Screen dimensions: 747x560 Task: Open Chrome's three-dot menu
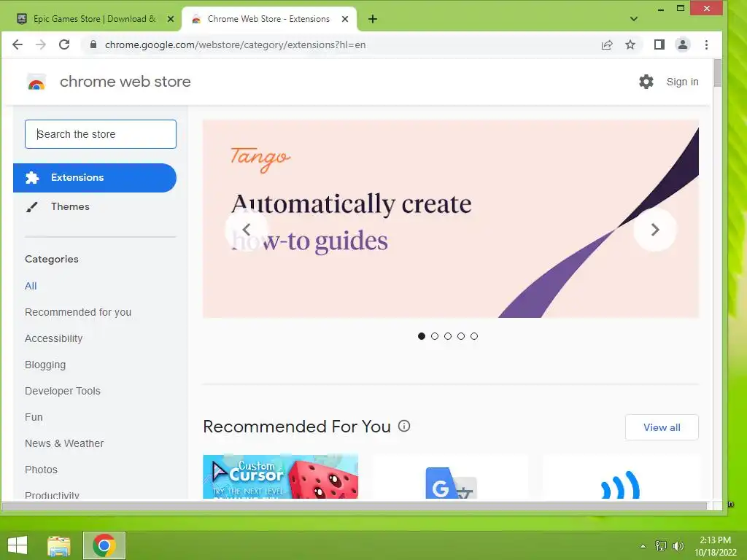click(706, 44)
